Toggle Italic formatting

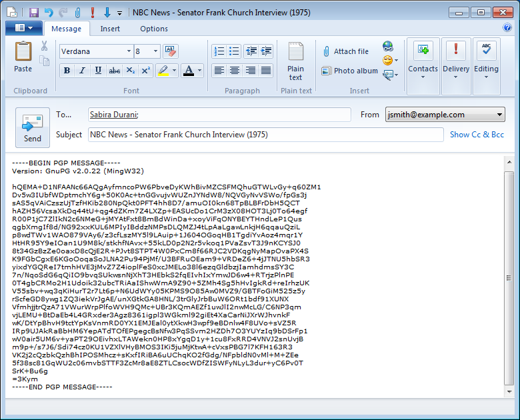82,70
